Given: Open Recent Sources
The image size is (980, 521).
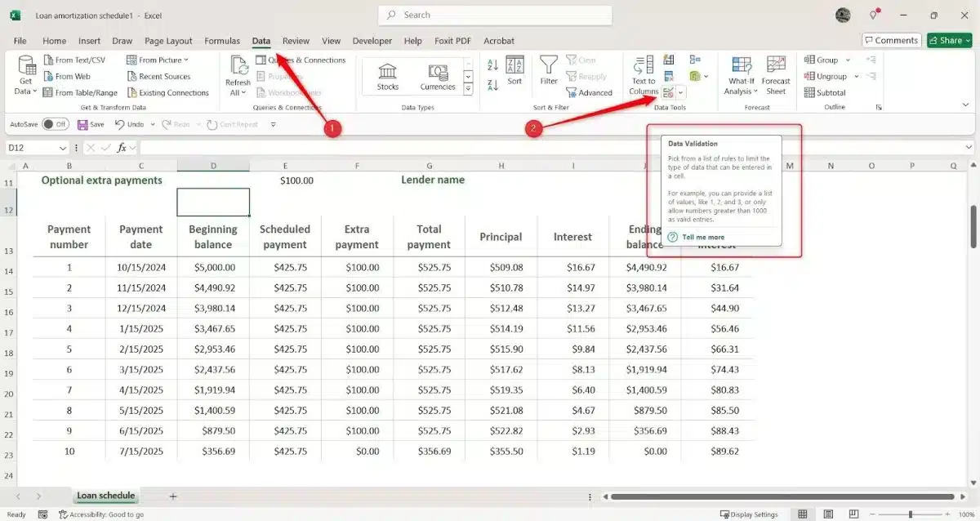Looking at the screenshot, I should [x=158, y=76].
